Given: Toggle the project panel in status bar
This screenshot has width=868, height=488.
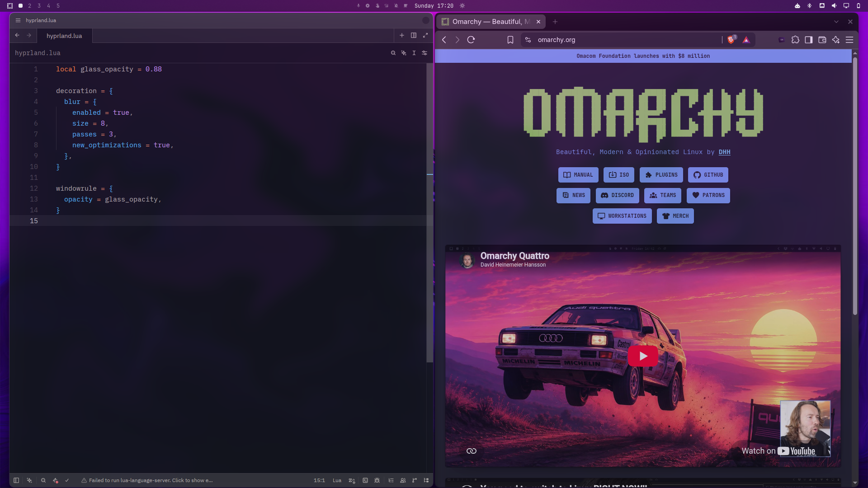Looking at the screenshot, I should coord(16,480).
